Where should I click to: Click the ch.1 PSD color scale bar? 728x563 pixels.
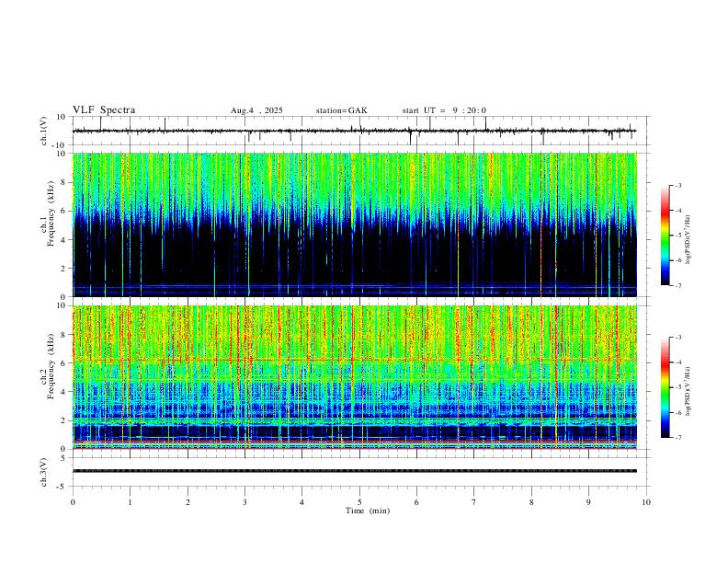click(665, 236)
